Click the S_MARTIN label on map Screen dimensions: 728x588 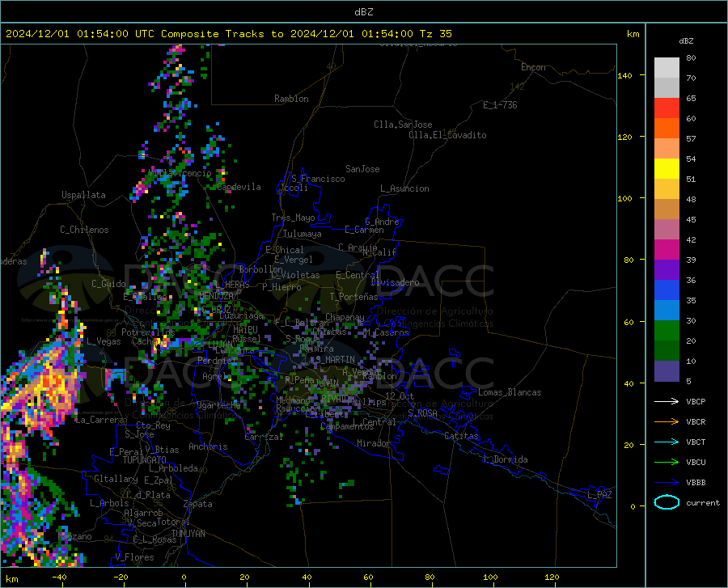tap(335, 360)
